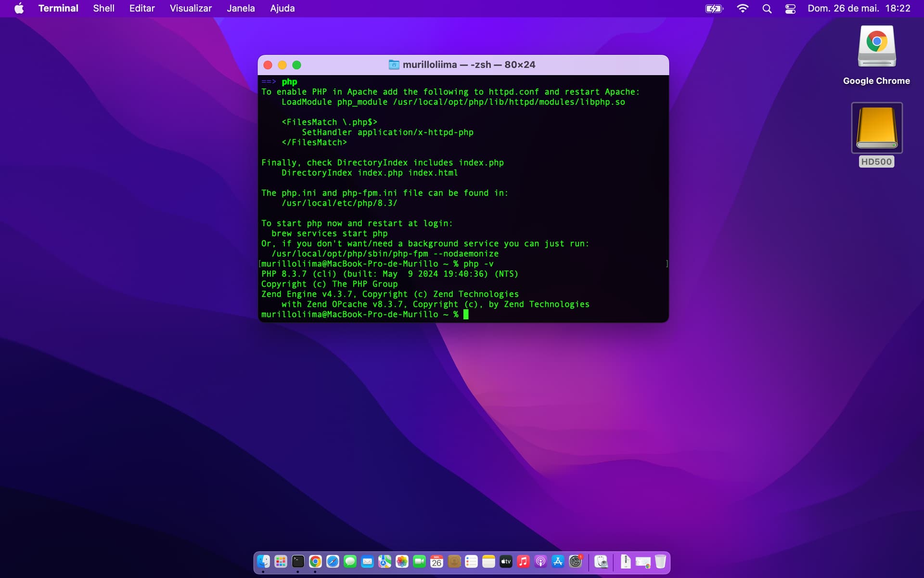This screenshot has height=578, width=924.
Task: Open Maps app in the Dock
Action: 385,562
